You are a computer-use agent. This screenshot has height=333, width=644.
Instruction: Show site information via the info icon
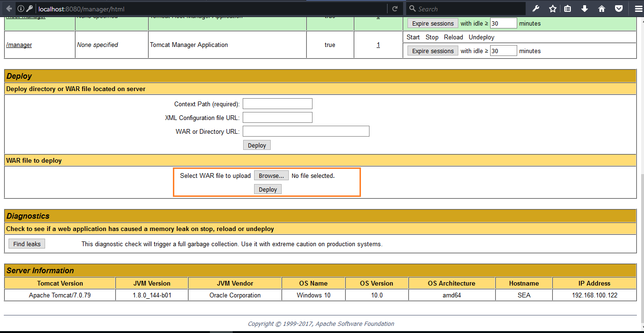[x=20, y=9]
